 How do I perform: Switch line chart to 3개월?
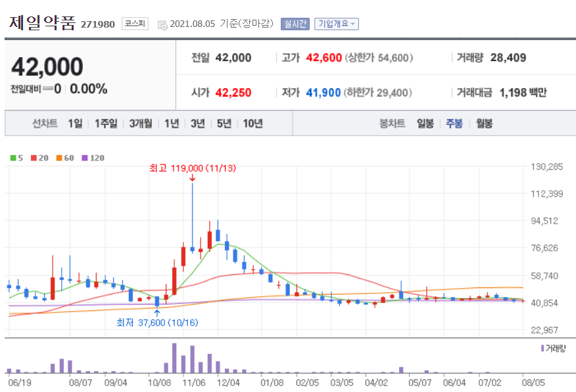point(140,124)
